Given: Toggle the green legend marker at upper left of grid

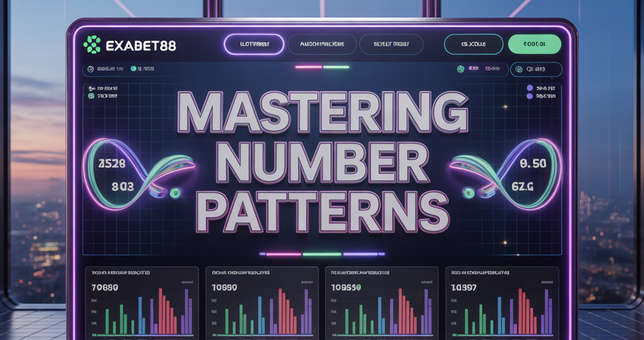Looking at the screenshot, I should (x=91, y=96).
